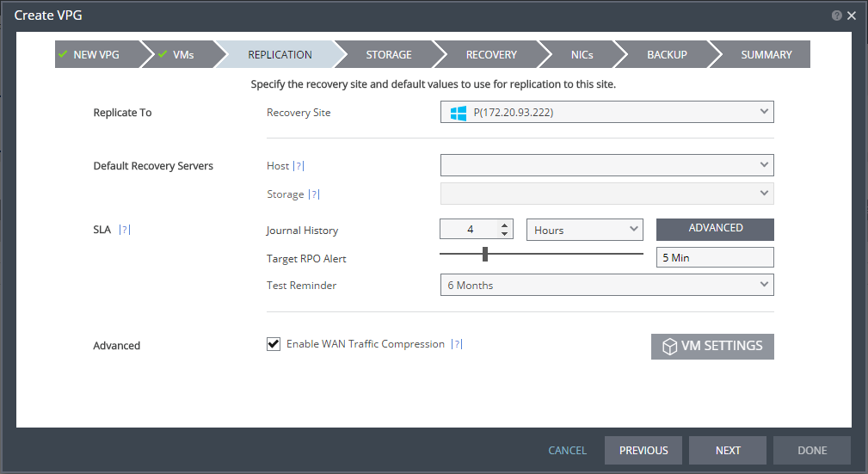Select the REPLICATION step

tap(280, 54)
